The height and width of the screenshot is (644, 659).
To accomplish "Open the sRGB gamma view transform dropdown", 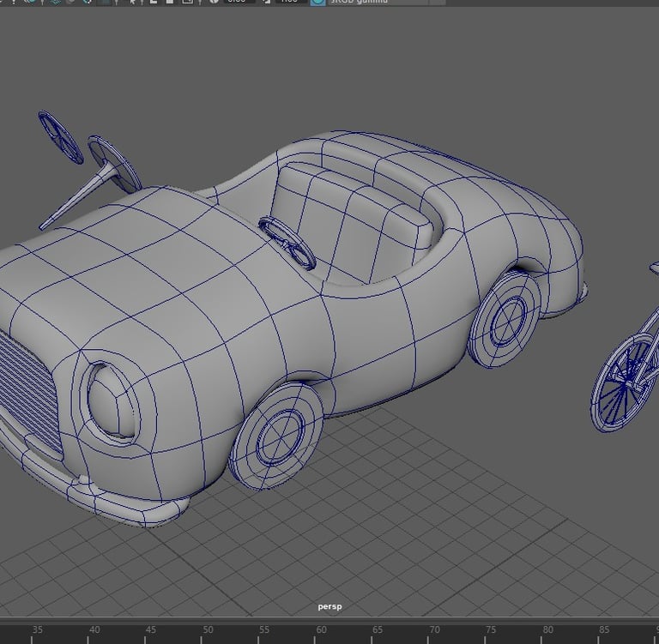I will pos(378,3).
